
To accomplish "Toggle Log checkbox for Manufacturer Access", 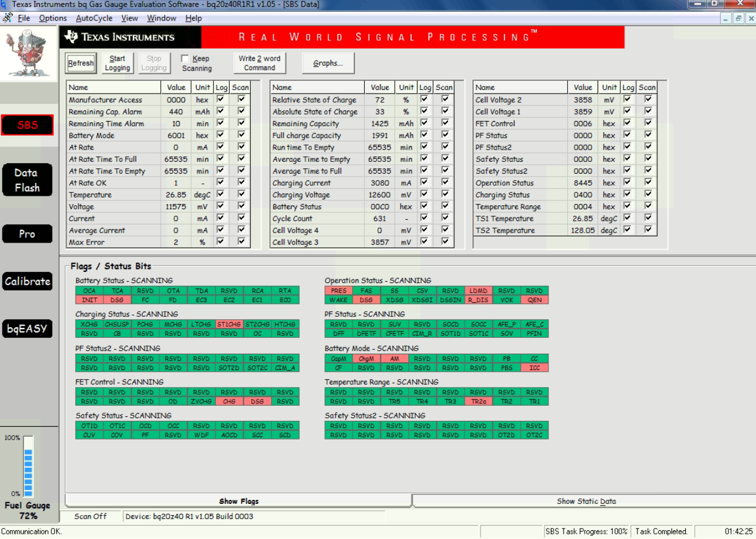I will pos(221,99).
